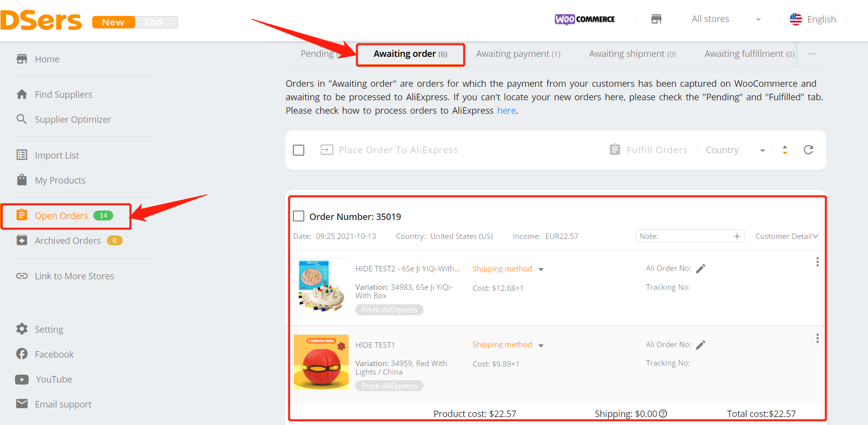Screen dimensions: 868x425
Task: Check the Order Number 35019 checkbox
Action: tap(298, 216)
